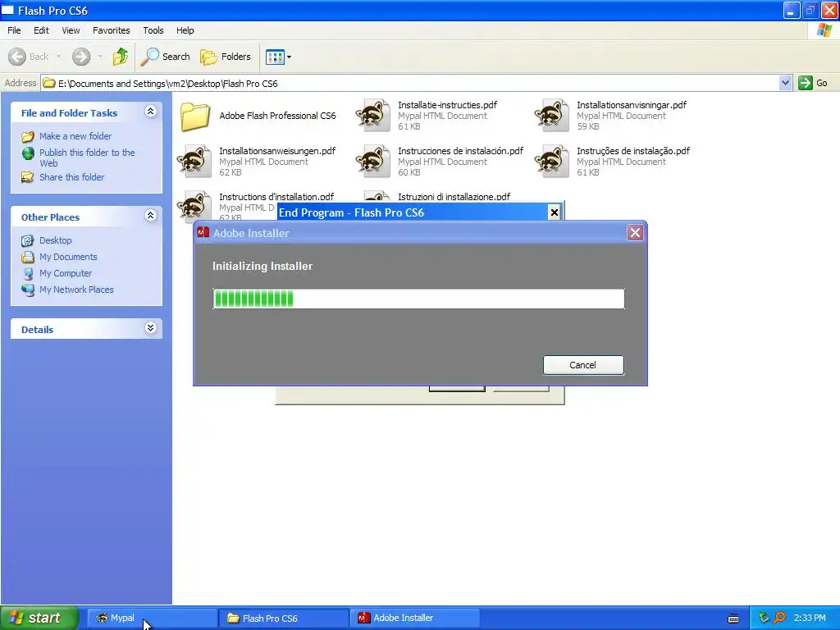
Task: Switch to Flash Pro CS6 taskbar button
Action: point(283,618)
